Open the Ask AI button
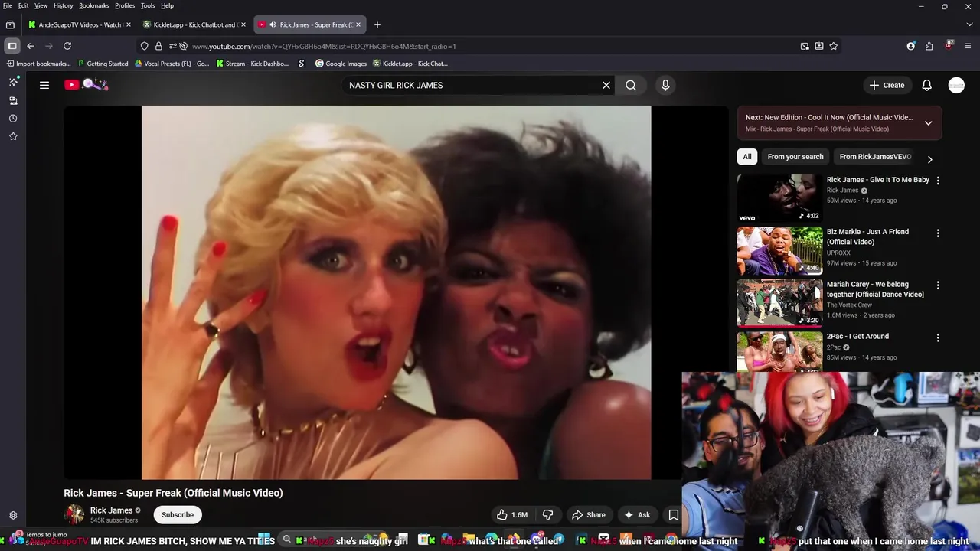Image resolution: width=980 pixels, height=551 pixels. (x=637, y=515)
